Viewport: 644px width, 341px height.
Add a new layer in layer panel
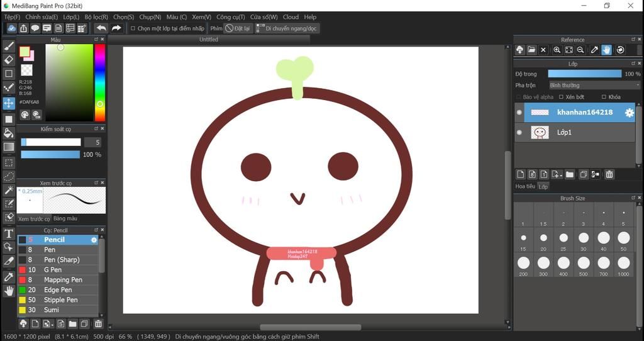point(520,175)
